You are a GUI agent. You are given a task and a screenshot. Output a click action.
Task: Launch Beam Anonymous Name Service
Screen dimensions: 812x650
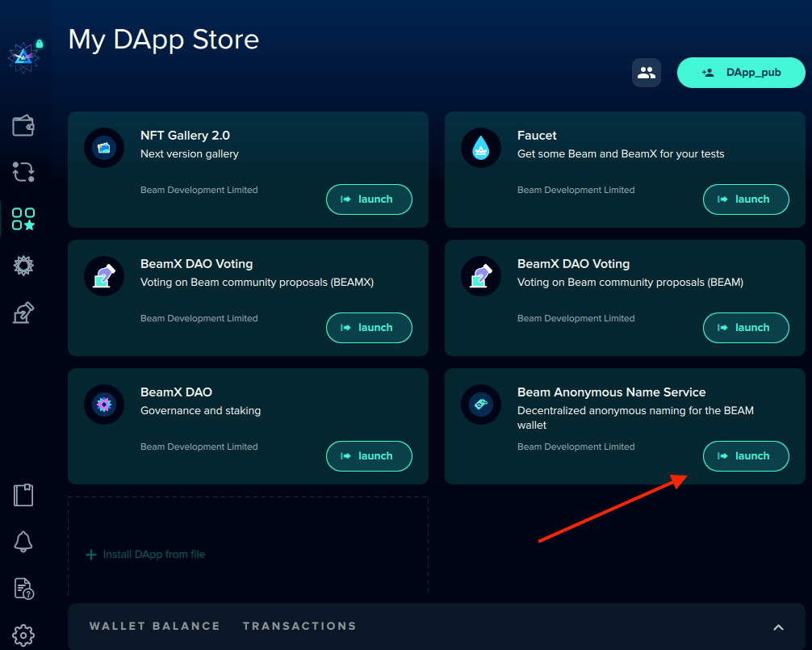746,456
